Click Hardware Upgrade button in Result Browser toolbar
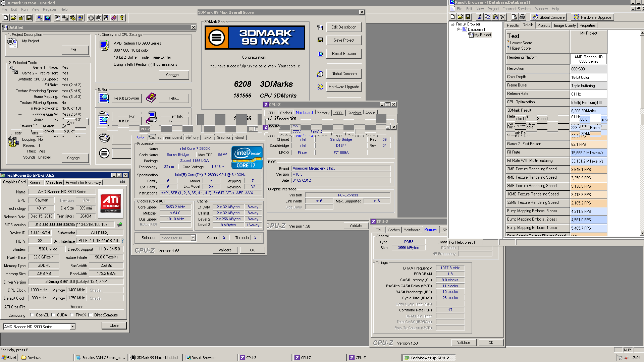Viewport: 644px width, 362px height. 592,17
